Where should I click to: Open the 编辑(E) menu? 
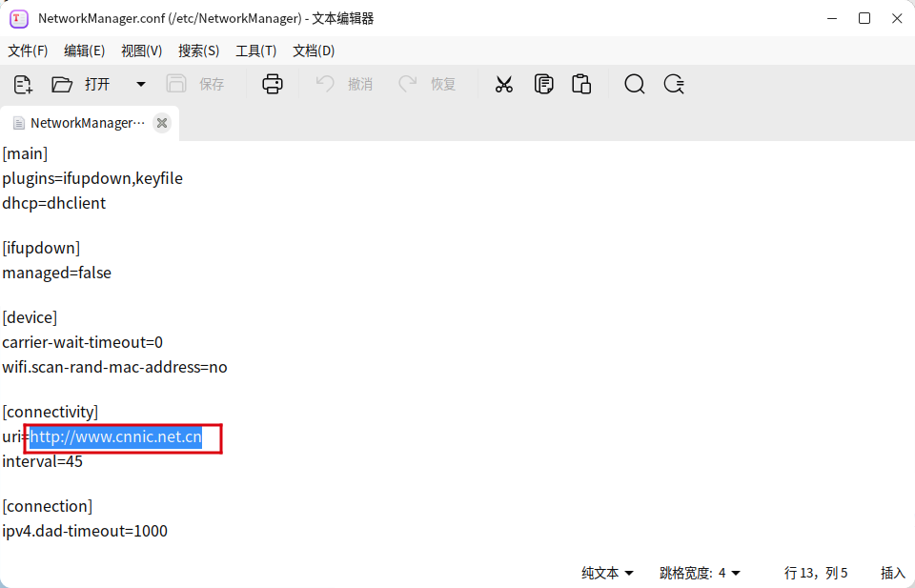tap(84, 51)
